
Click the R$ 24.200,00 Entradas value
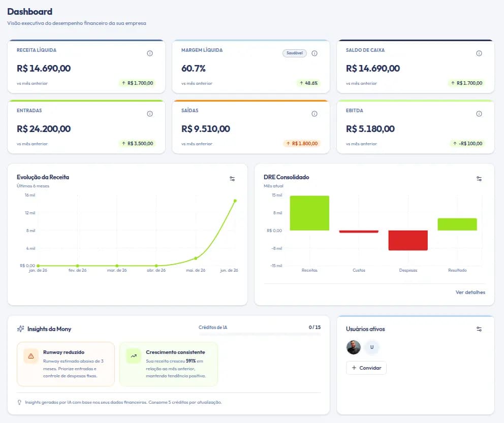click(x=44, y=129)
